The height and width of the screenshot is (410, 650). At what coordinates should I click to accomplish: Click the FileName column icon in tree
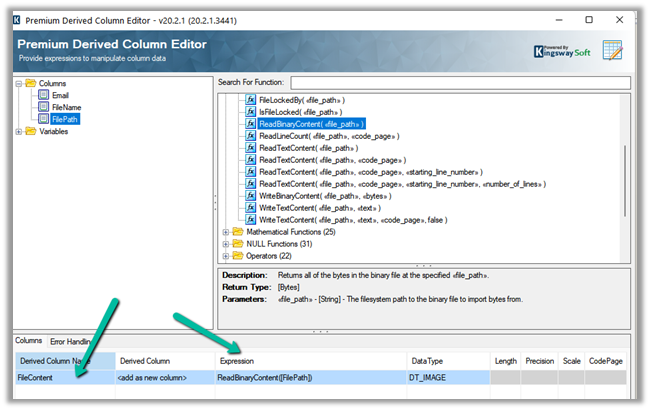[x=44, y=107]
